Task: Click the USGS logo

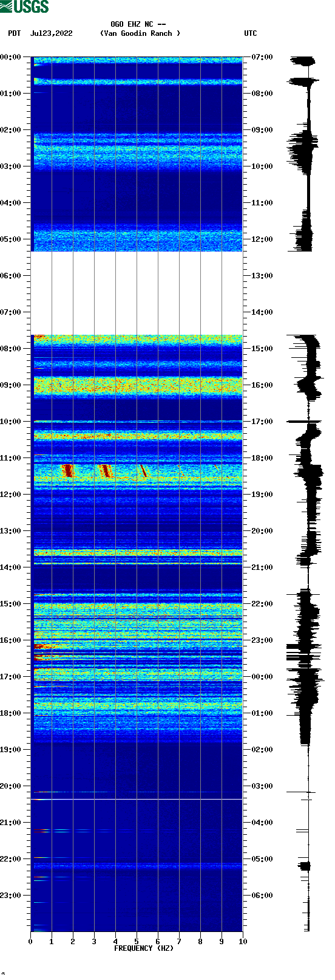Action: (x=24, y=7)
